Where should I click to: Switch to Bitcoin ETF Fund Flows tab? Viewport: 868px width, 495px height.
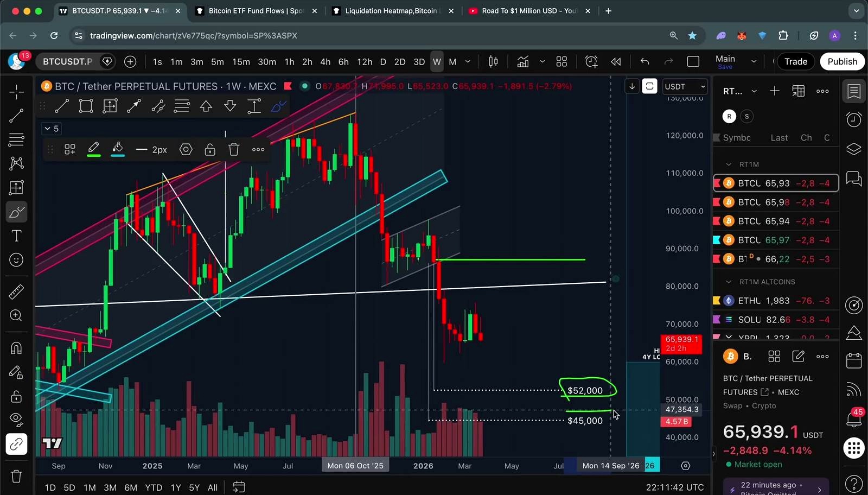coord(256,11)
